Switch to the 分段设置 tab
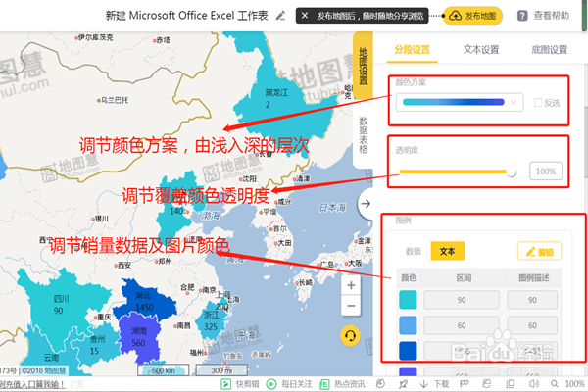This screenshot has height=392, width=588. (413, 50)
